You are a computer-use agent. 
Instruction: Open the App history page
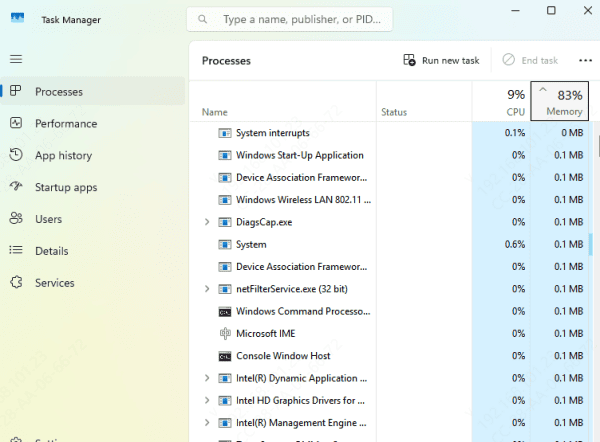pyautogui.click(x=93, y=155)
